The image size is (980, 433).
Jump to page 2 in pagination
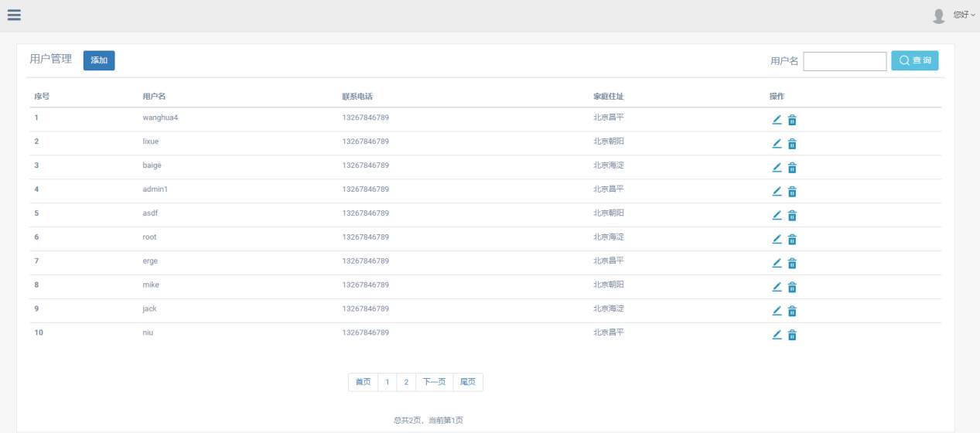[406, 382]
